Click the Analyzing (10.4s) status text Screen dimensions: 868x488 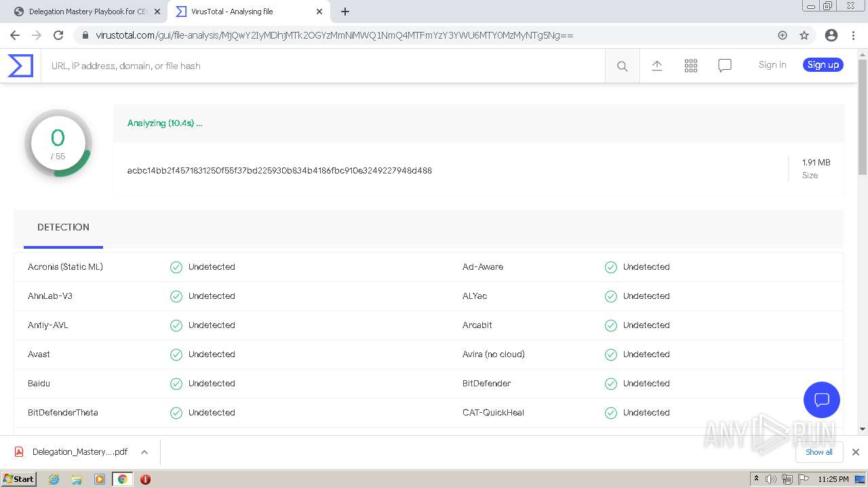165,123
